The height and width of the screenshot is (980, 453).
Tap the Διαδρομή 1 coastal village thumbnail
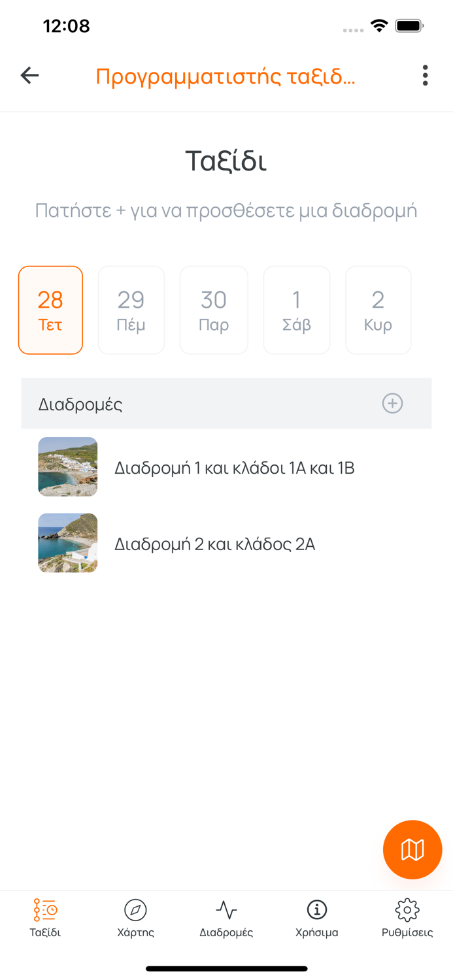pyautogui.click(x=68, y=467)
